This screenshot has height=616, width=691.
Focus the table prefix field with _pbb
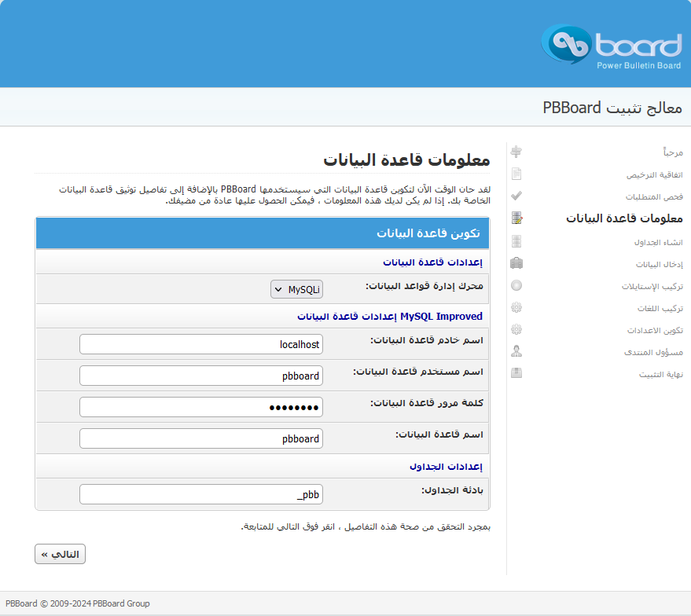coord(201,494)
